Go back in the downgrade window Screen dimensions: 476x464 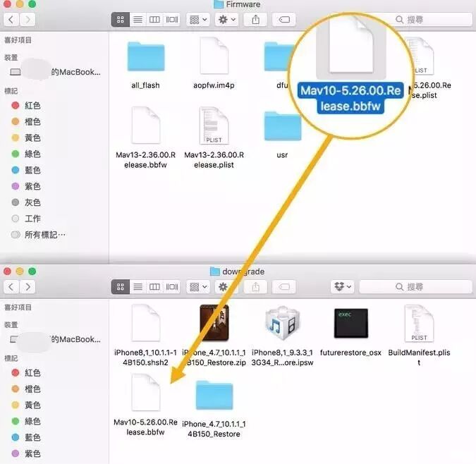[11, 287]
